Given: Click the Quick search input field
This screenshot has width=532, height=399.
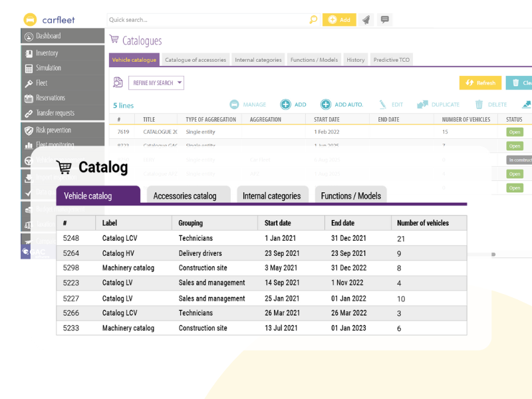Looking at the screenshot, I should click(x=207, y=20).
